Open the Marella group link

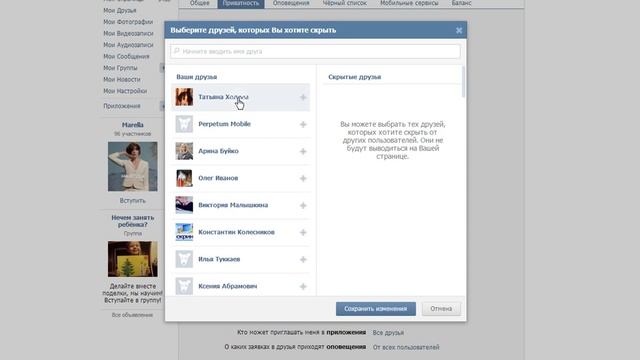tap(133, 125)
